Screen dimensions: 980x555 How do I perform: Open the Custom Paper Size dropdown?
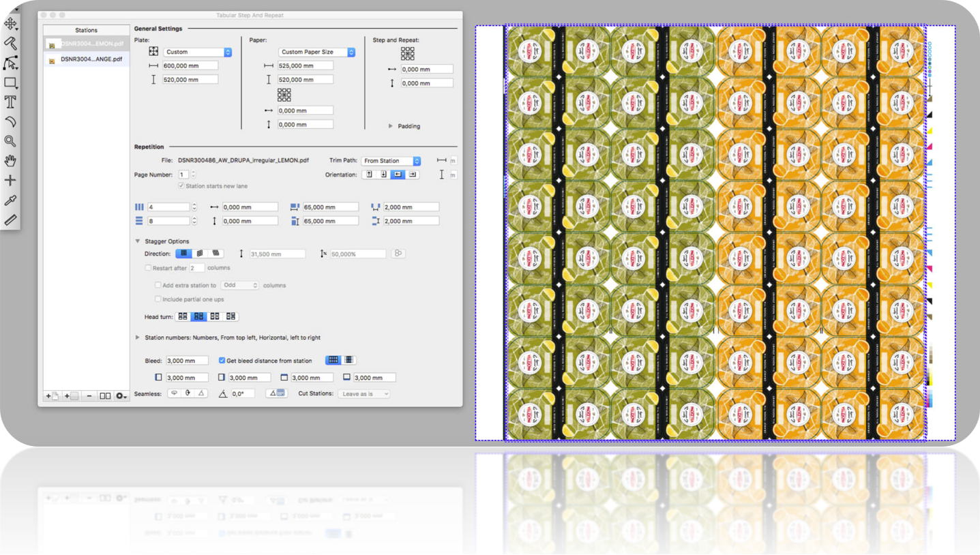coord(317,52)
